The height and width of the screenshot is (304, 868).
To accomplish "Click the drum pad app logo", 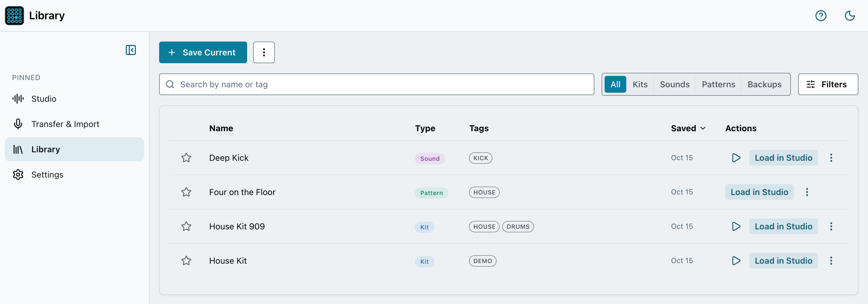I will point(14,15).
